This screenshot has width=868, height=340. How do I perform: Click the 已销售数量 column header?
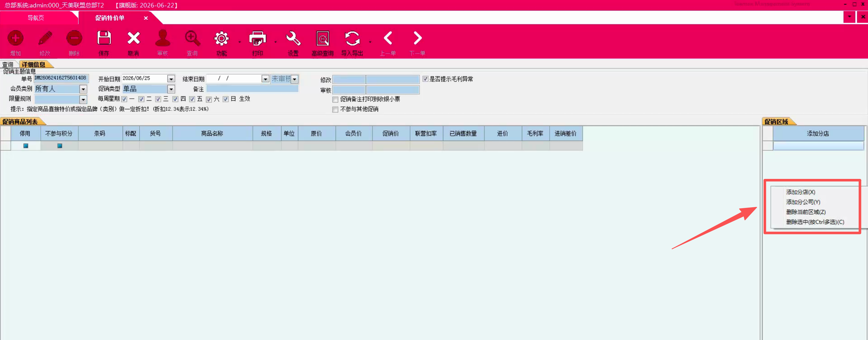463,133
